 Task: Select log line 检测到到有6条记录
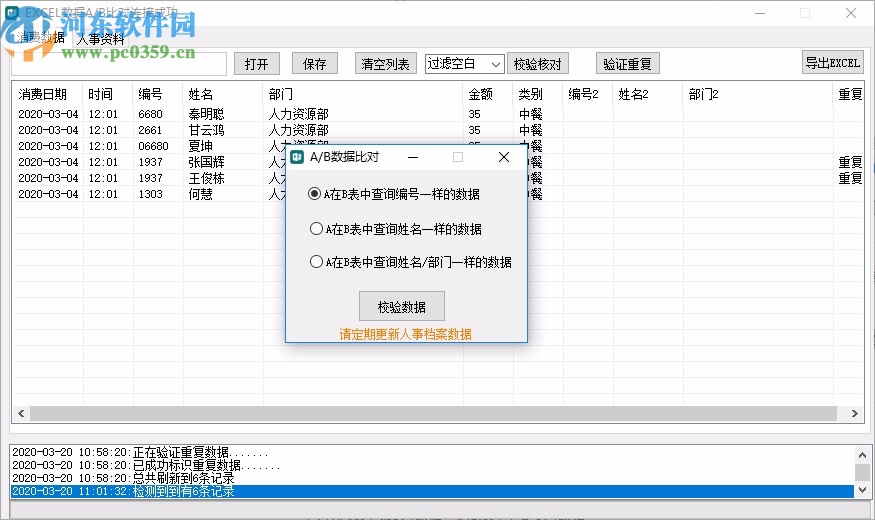(x=432, y=491)
